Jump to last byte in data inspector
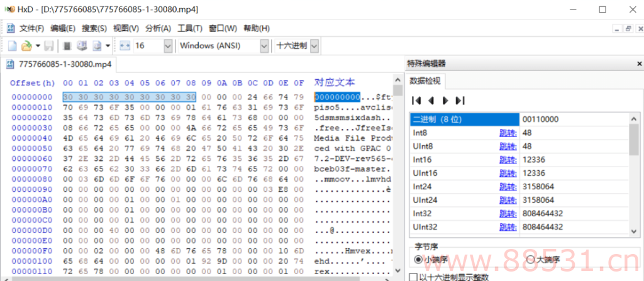The height and width of the screenshot is (281, 644). click(460, 101)
